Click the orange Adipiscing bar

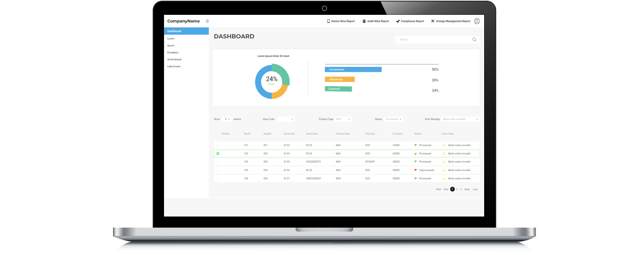pyautogui.click(x=340, y=79)
